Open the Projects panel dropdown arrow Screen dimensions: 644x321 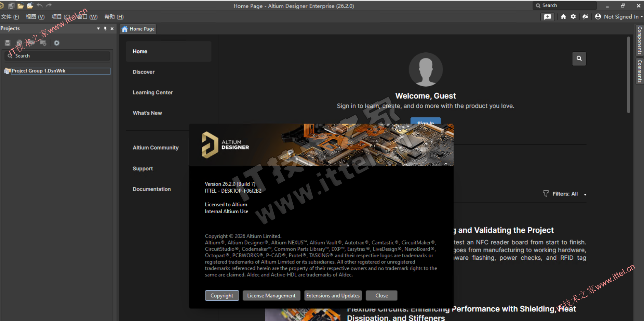click(x=98, y=28)
